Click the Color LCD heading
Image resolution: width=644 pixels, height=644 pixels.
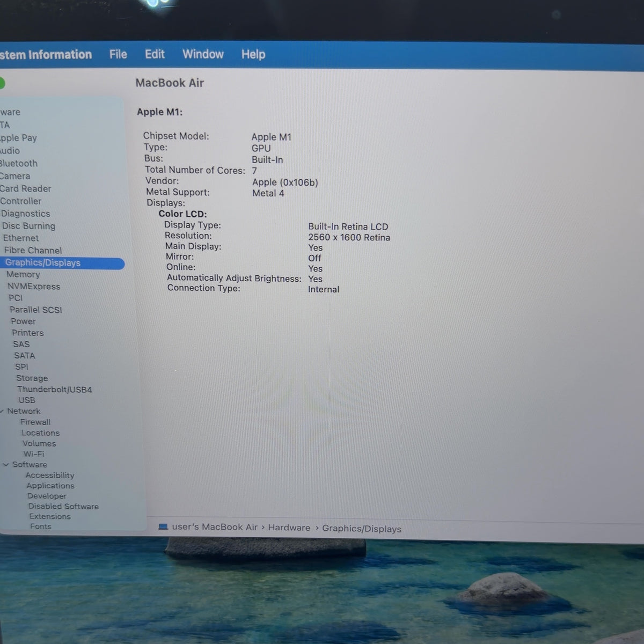point(182,214)
